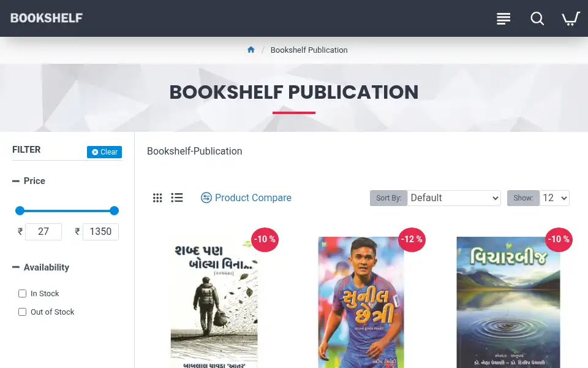The image size is (588, 368).
Task: Click the Bookshelf-Publication subheading text
Action: point(195,151)
